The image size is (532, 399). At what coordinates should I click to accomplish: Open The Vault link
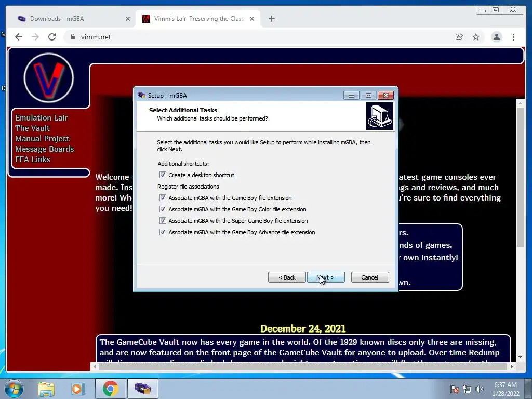33,128
